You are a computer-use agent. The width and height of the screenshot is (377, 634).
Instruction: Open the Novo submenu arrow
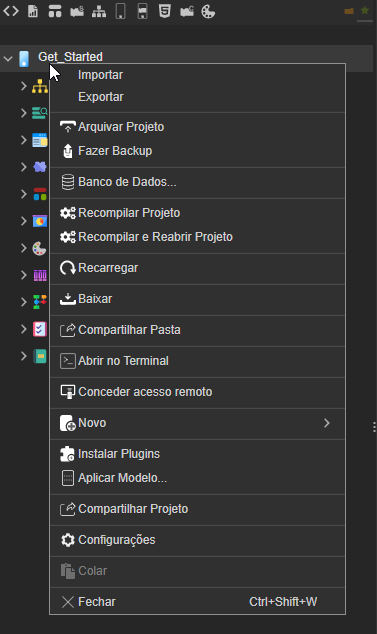pos(327,423)
